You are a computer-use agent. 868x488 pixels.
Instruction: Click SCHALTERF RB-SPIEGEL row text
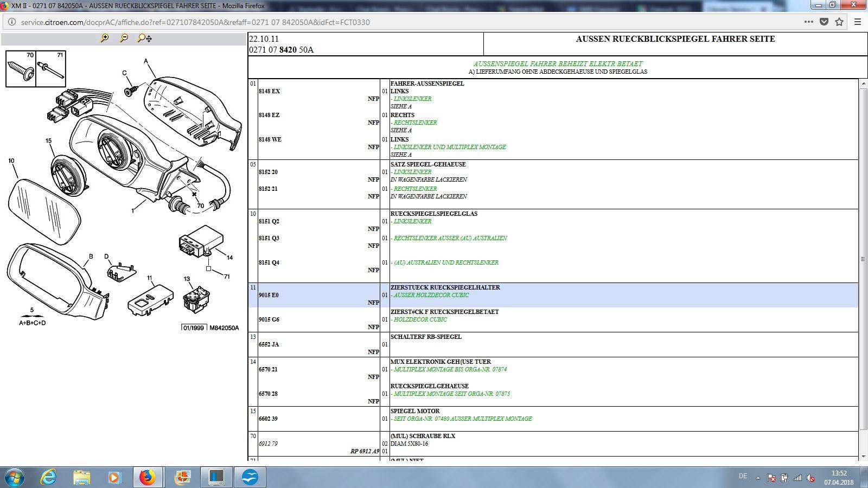tap(426, 337)
